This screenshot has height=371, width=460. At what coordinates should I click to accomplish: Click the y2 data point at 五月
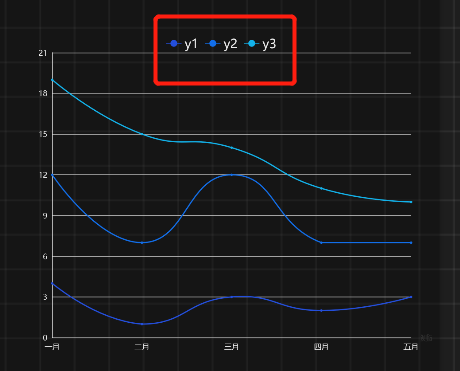click(411, 243)
